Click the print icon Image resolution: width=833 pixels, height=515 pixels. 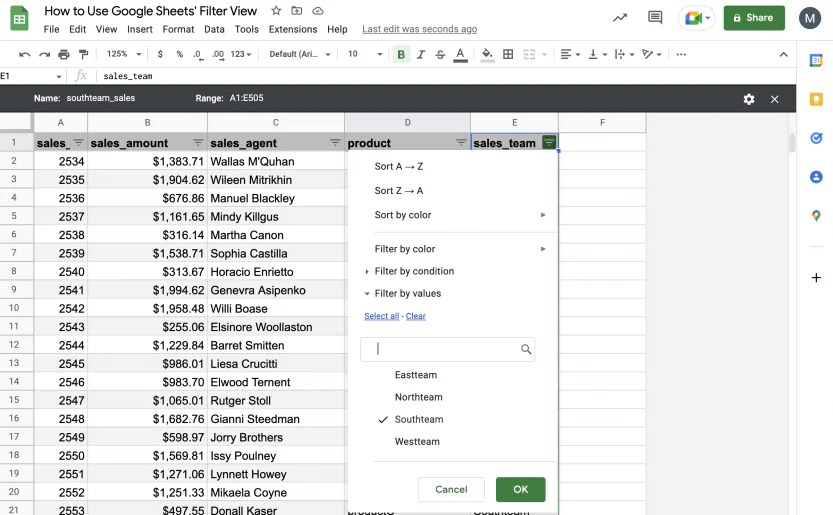[64, 54]
